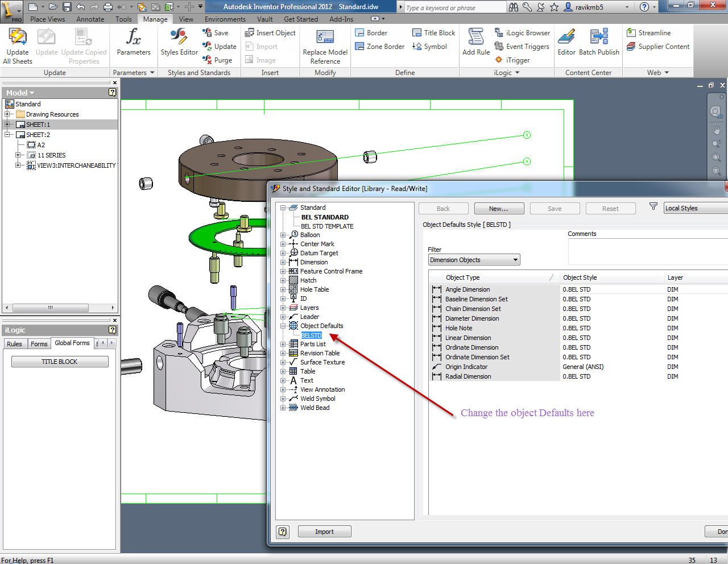The height and width of the screenshot is (564, 728).
Task: Click the Import button
Action: [324, 531]
